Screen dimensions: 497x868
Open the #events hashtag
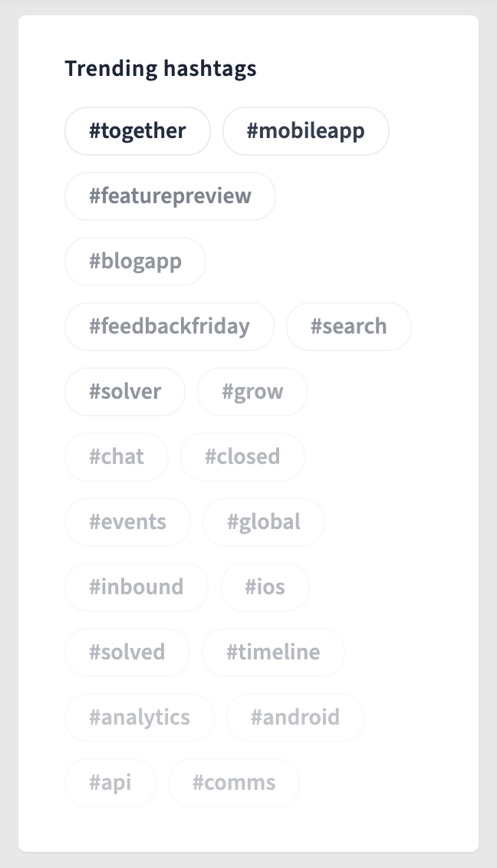127,521
